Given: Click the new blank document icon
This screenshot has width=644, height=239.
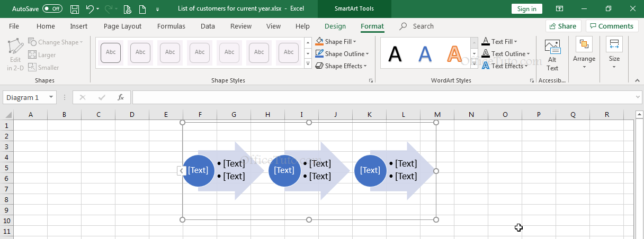Looking at the screenshot, I should [142, 9].
